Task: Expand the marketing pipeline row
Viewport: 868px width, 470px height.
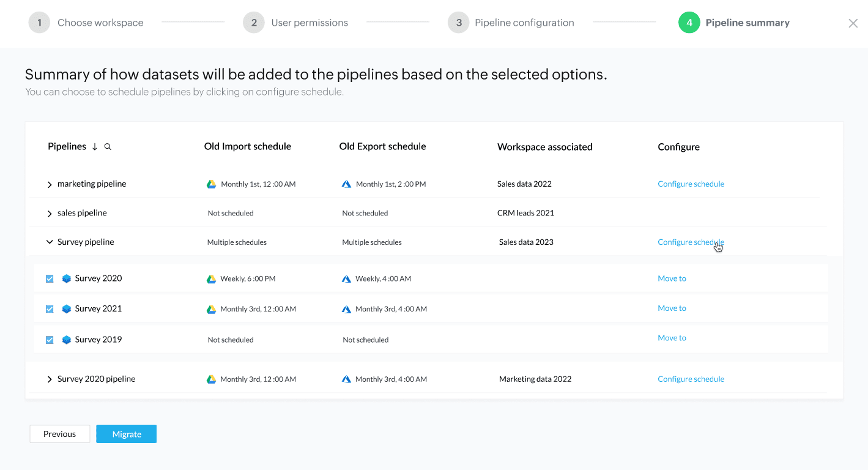Action: [x=50, y=184]
